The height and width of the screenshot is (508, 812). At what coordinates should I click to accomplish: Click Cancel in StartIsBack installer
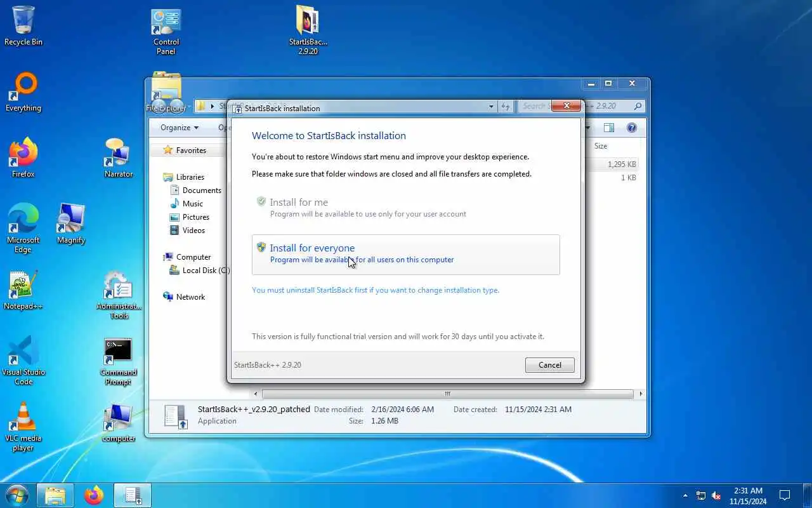pos(549,365)
